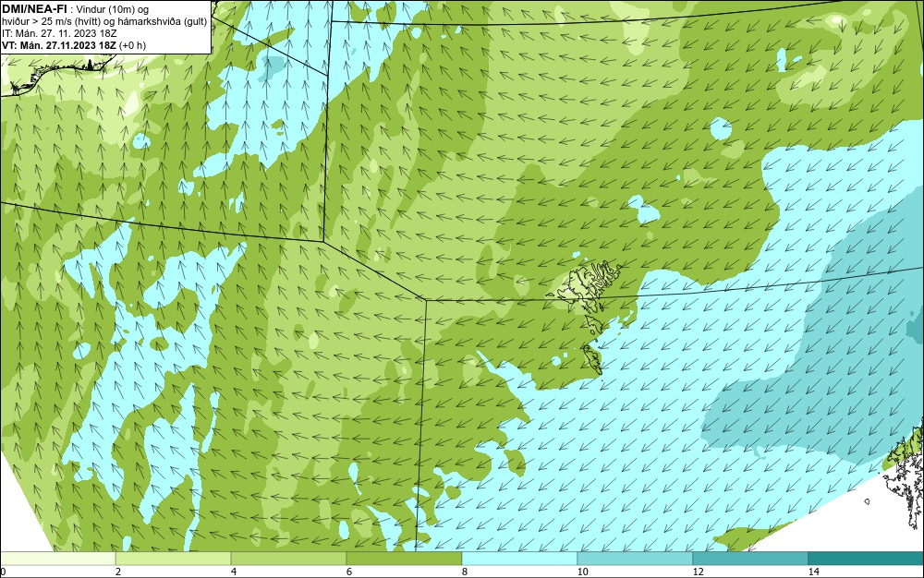Click the darkest teal swatch above 14
Screen dimensions: 924x578
(867, 559)
